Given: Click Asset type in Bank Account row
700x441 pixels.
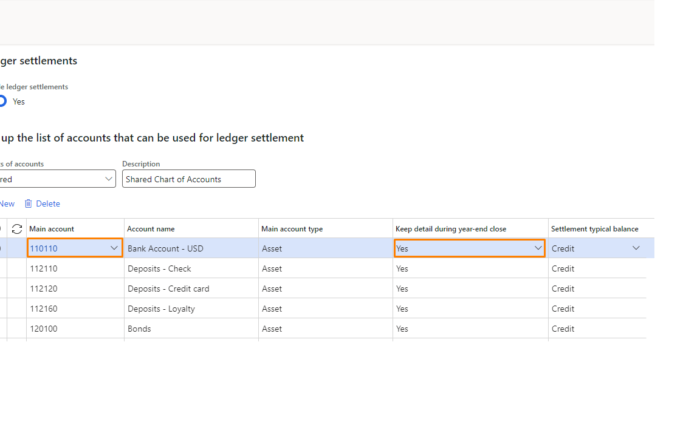Looking at the screenshot, I should pos(272,248).
